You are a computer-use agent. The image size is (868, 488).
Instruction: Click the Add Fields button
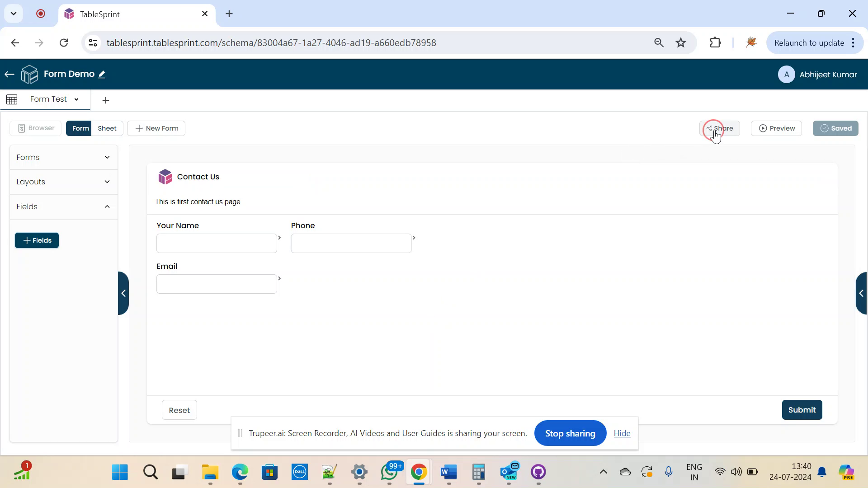[37, 240]
